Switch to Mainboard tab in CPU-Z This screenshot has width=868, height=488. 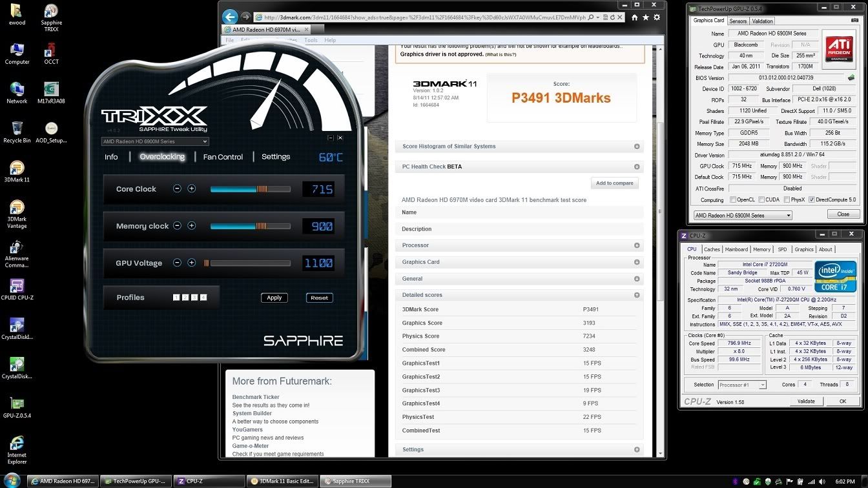click(x=736, y=249)
